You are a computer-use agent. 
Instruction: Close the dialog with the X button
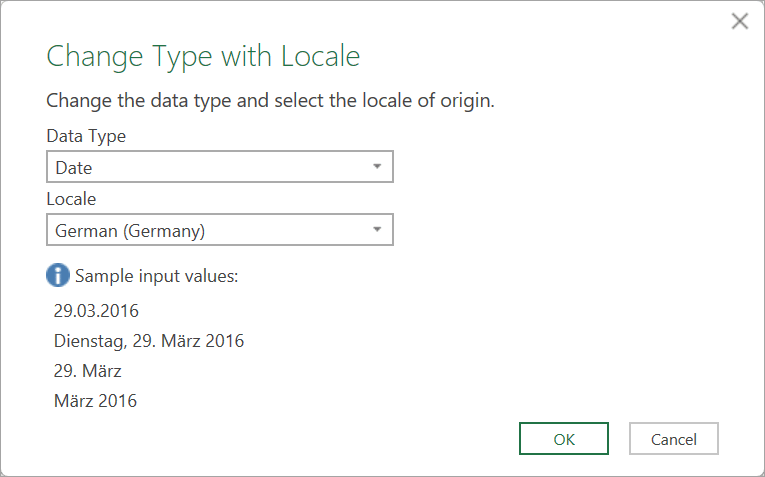[740, 21]
